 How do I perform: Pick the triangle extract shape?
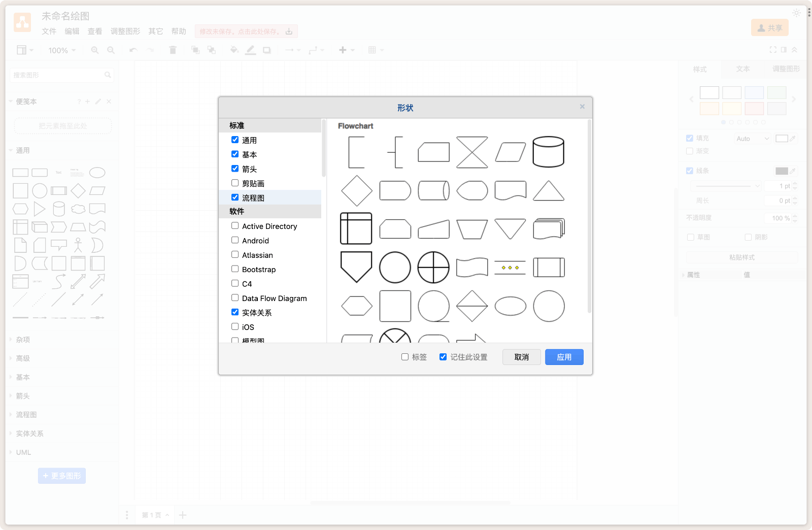(549, 191)
